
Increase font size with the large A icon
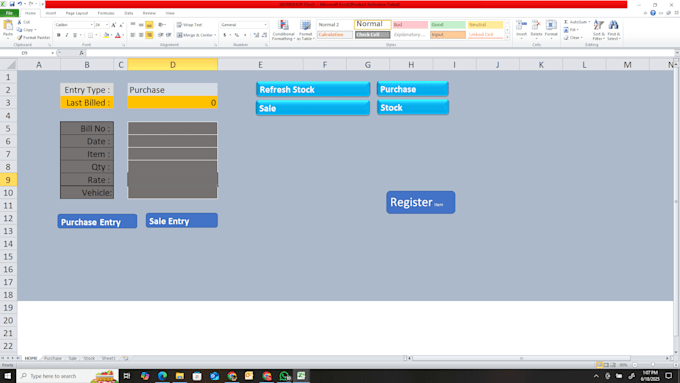click(x=114, y=25)
